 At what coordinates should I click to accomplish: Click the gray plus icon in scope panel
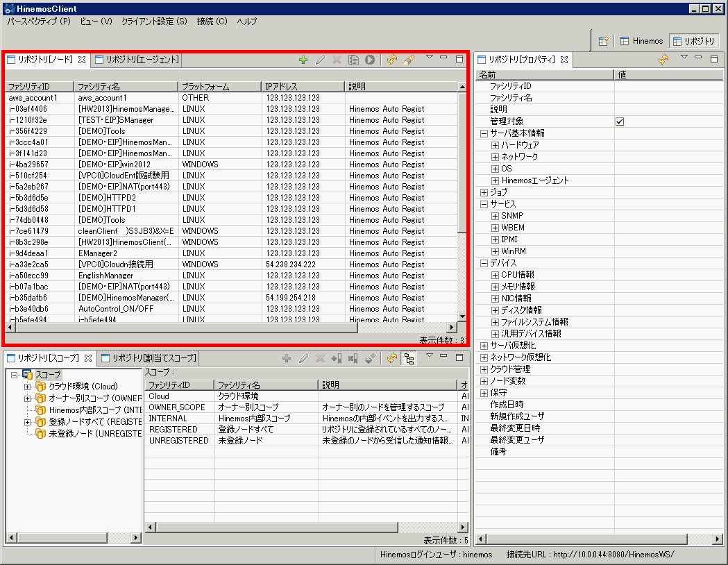click(x=287, y=358)
